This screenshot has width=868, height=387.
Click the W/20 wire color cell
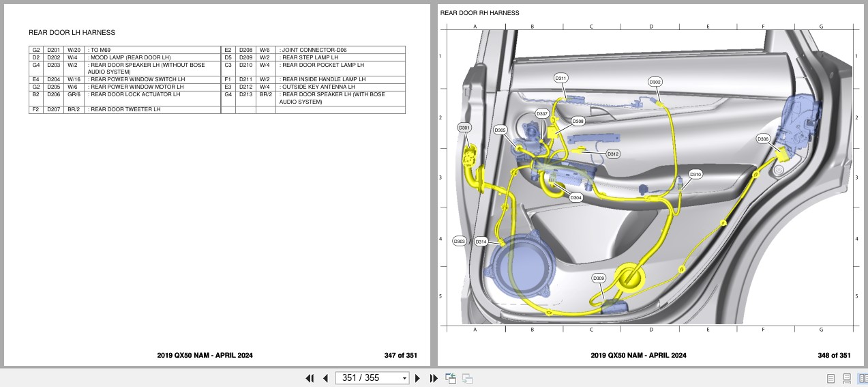(x=74, y=50)
